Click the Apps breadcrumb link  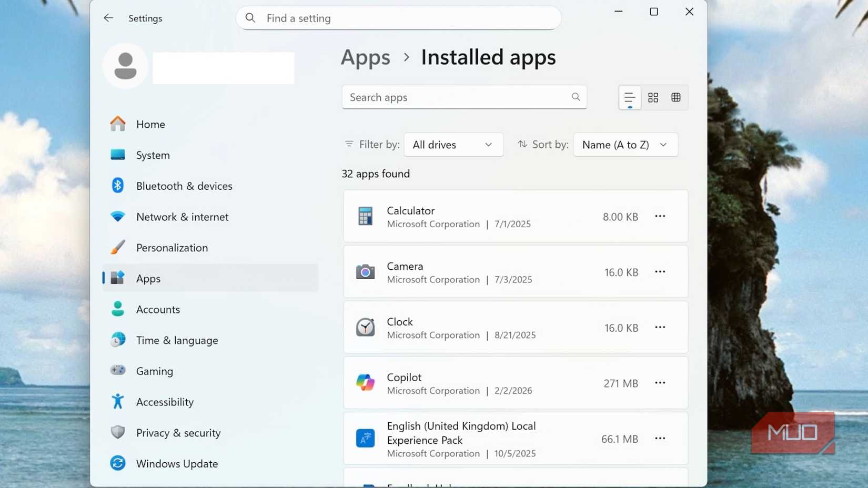[x=366, y=57]
